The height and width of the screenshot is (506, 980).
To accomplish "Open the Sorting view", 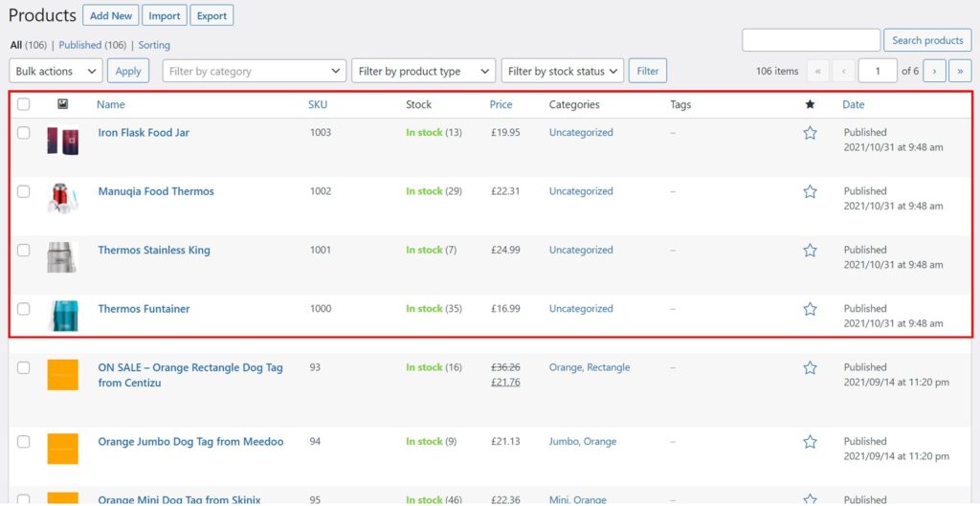I will 154,45.
